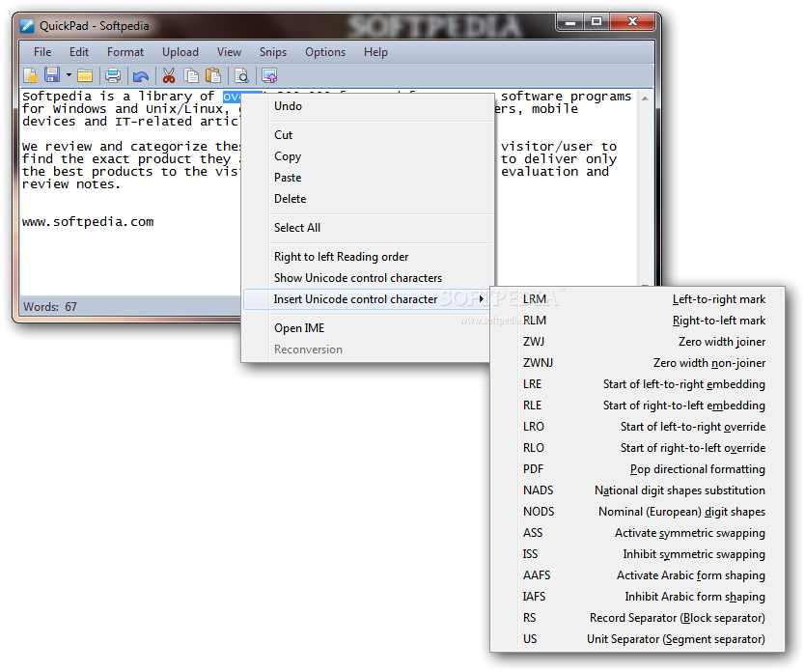Click the New document toolbar icon
Viewport: 805px width, 672px height.
click(30, 76)
